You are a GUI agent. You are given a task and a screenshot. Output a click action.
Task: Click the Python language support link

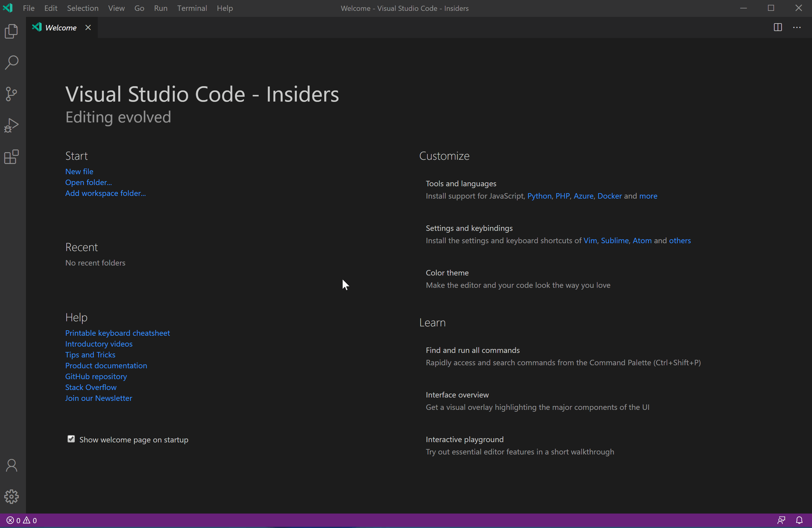[539, 196]
